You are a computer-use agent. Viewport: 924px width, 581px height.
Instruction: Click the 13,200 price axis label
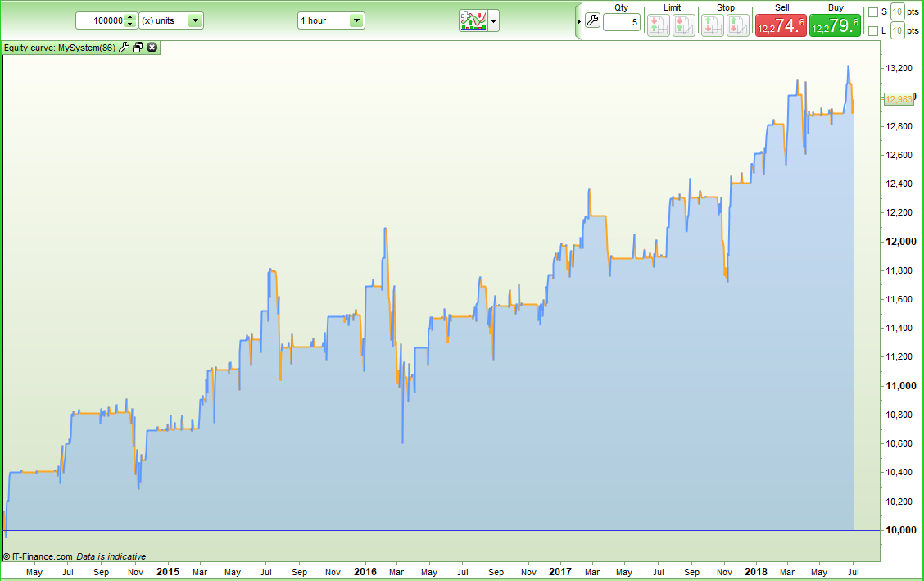[x=899, y=68]
